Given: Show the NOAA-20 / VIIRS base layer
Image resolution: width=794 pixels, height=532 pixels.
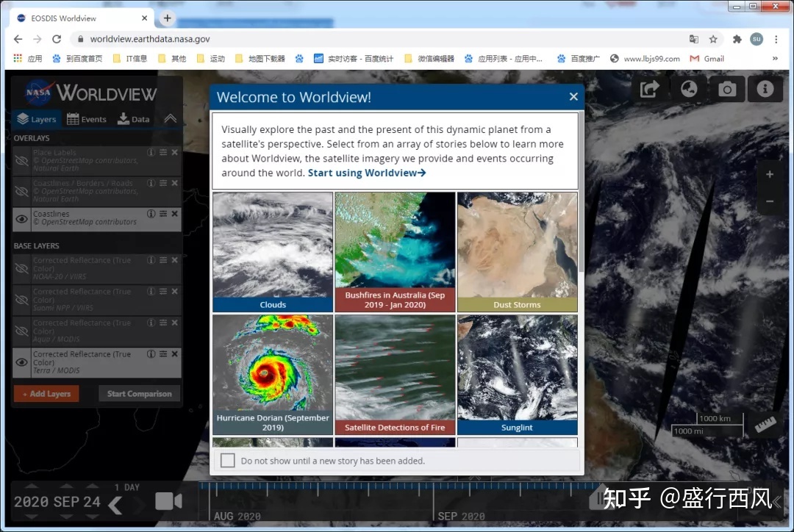Looking at the screenshot, I should [x=22, y=268].
